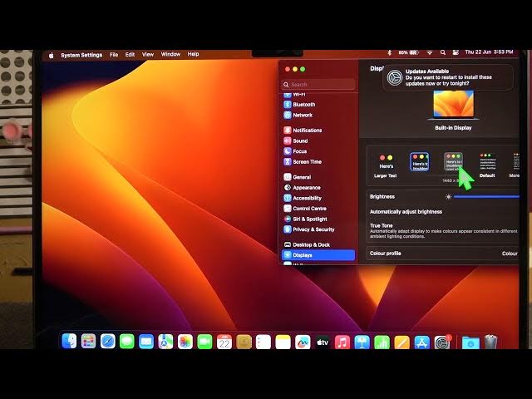This screenshot has width=532, height=399.
Task: Select Bluetooth in the settings sidebar
Action: [x=318, y=105]
